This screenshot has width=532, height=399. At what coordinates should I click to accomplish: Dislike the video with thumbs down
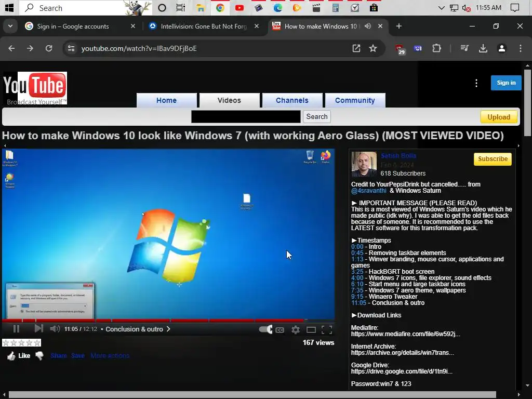(x=39, y=355)
